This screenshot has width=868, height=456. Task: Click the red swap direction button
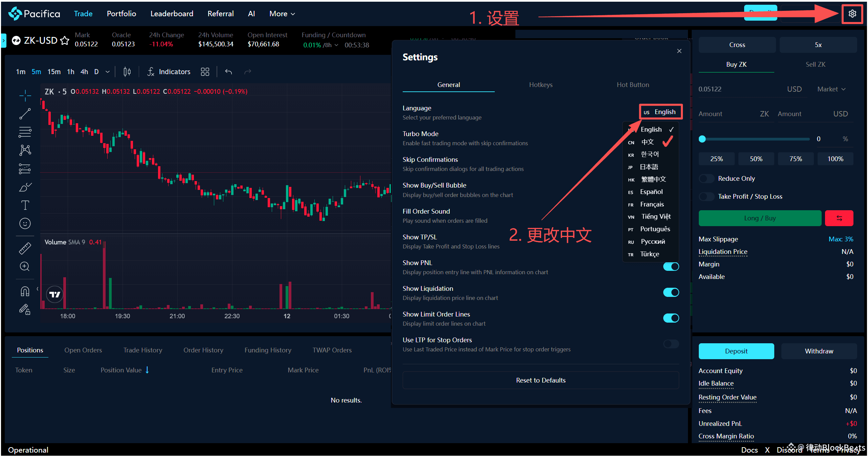click(839, 218)
